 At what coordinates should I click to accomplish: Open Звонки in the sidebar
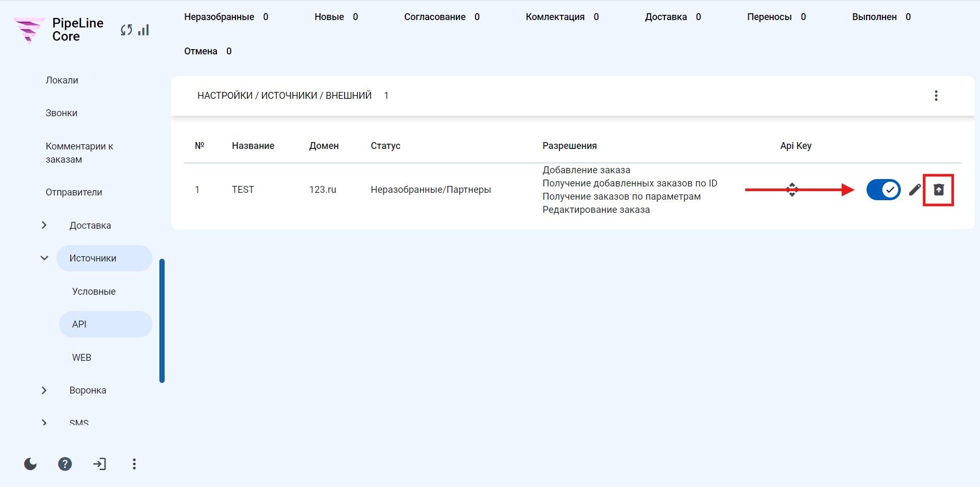click(61, 113)
